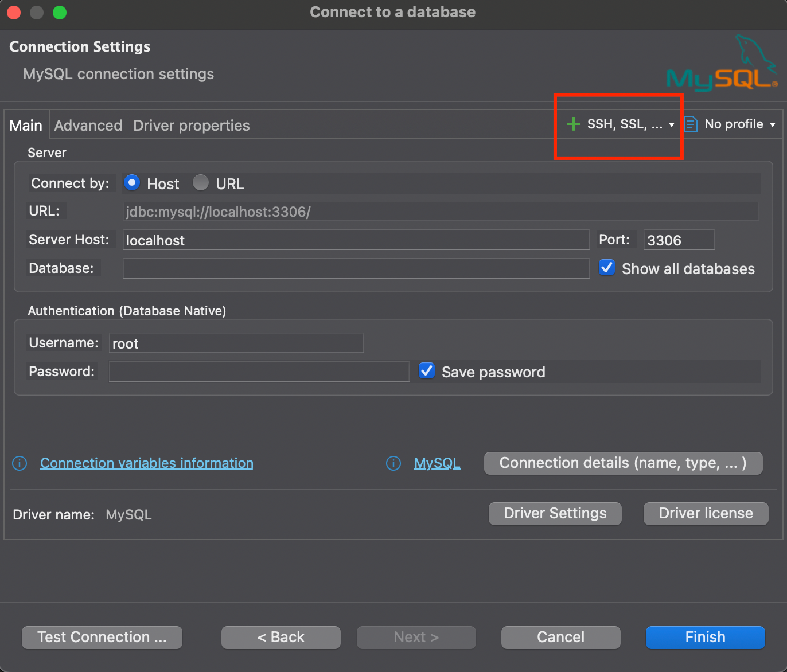Open the Driver properties tab
The height and width of the screenshot is (672, 787).
pos(192,126)
